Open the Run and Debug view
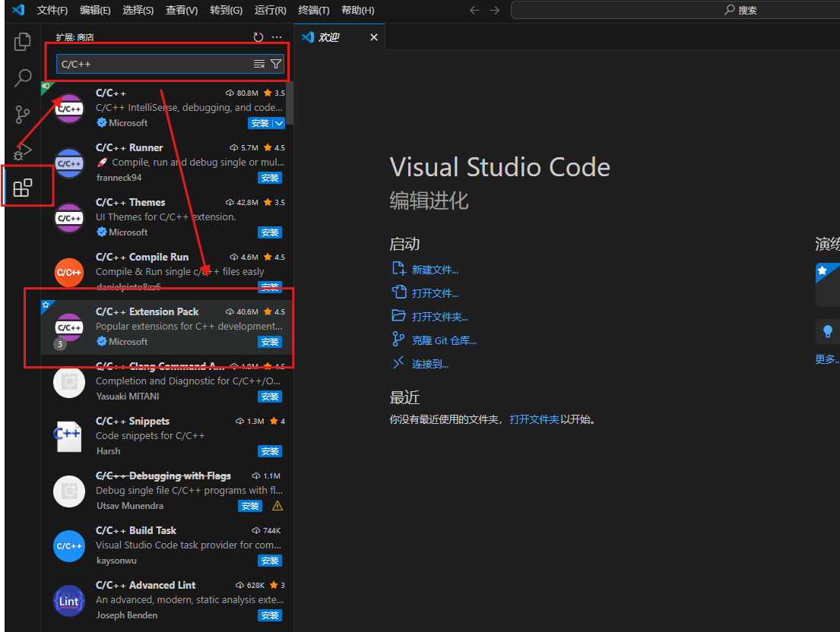The height and width of the screenshot is (632, 840). [22, 151]
